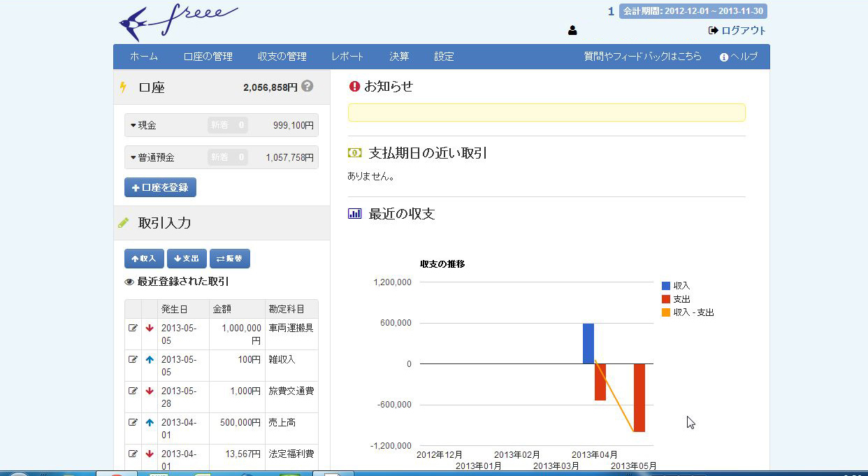Edit the 雑収入 transaction row
The image size is (868, 476).
(133, 359)
